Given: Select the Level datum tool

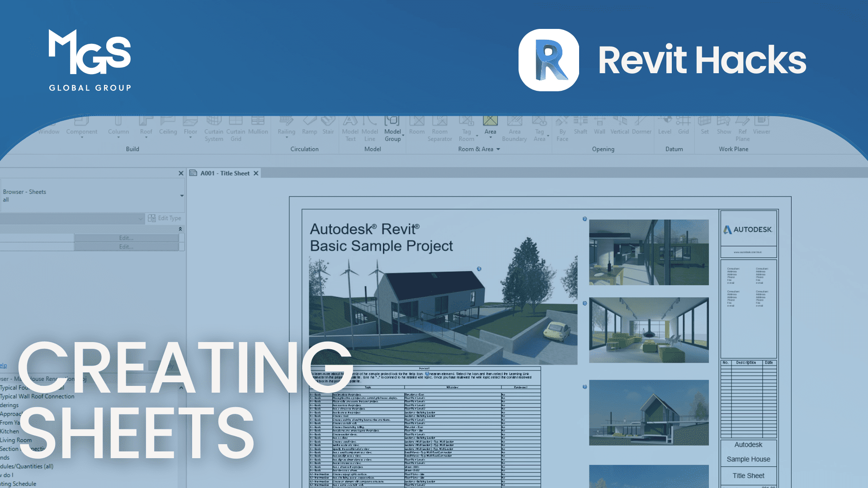Looking at the screenshot, I should pos(665,126).
